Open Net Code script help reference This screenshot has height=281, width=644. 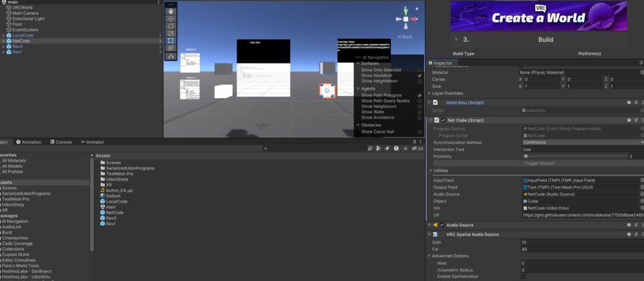click(629, 120)
